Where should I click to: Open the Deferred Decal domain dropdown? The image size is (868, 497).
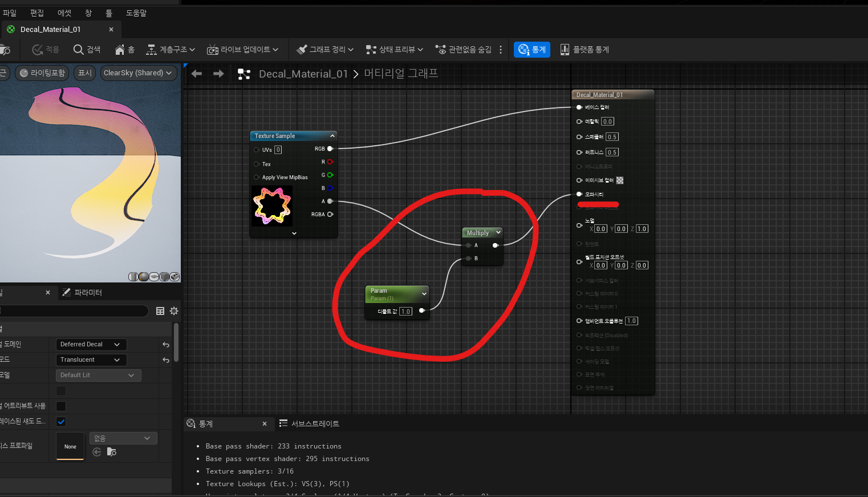tap(91, 345)
